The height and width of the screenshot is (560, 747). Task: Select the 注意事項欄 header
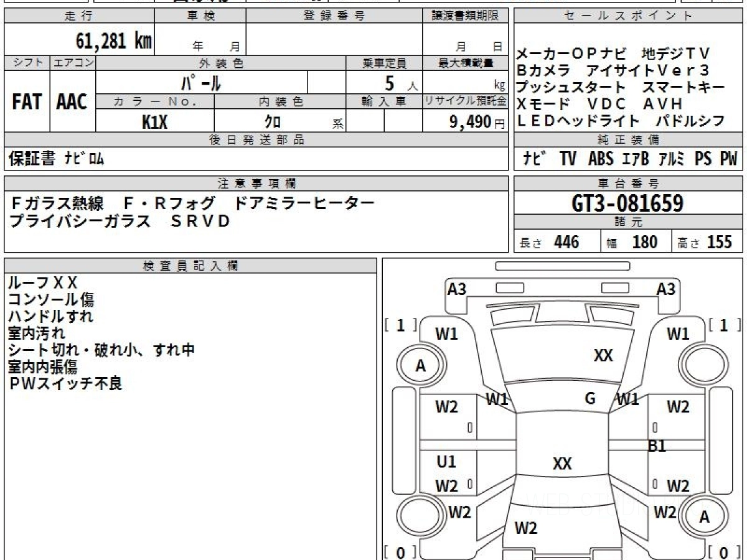click(x=256, y=184)
